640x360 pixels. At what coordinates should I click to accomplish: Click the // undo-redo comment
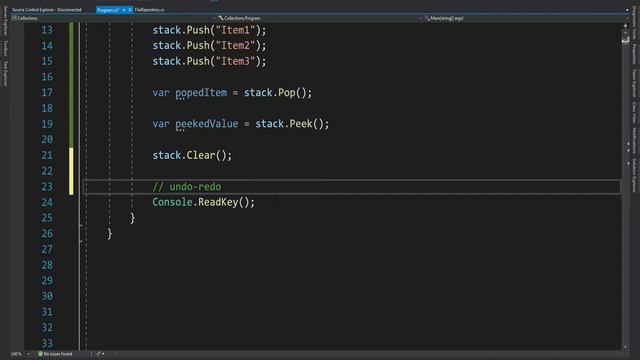(x=187, y=187)
